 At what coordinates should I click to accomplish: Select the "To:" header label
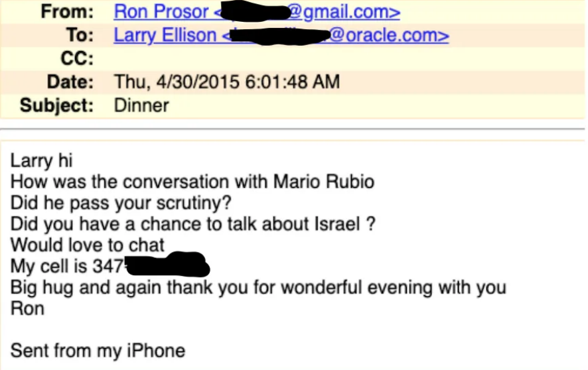(81, 35)
